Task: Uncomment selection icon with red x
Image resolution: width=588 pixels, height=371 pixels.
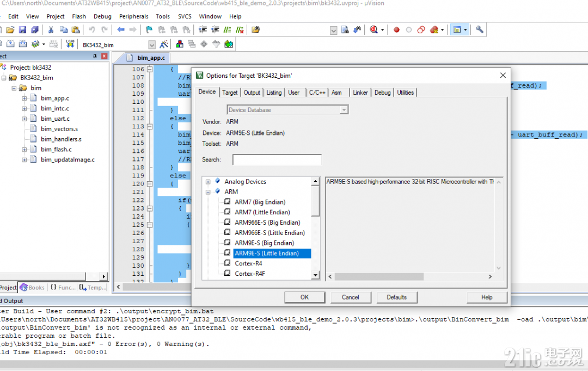Action: [240, 30]
